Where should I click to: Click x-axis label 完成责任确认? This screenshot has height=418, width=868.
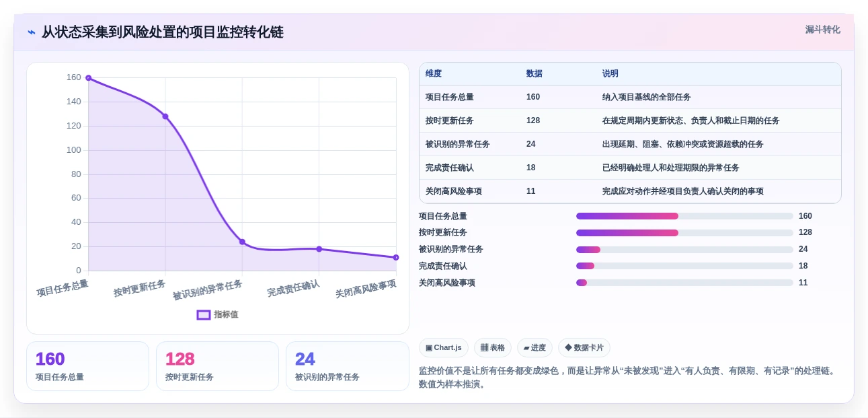(x=293, y=289)
